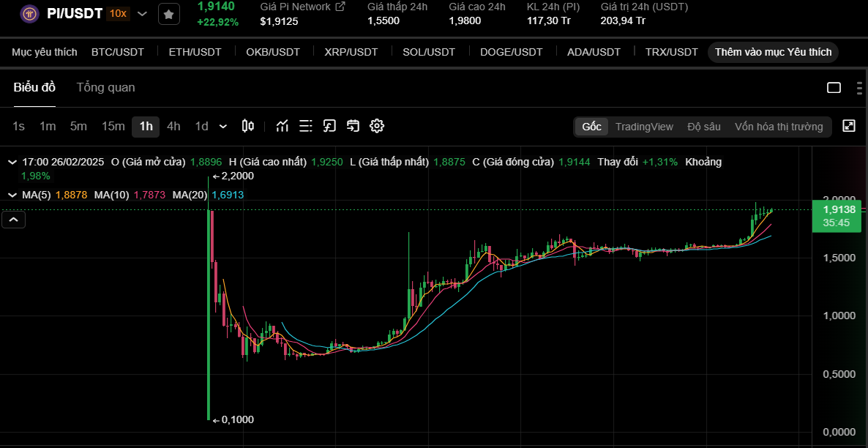868x448 pixels.
Task: Switch to the Tổng quan tab
Action: coord(104,87)
